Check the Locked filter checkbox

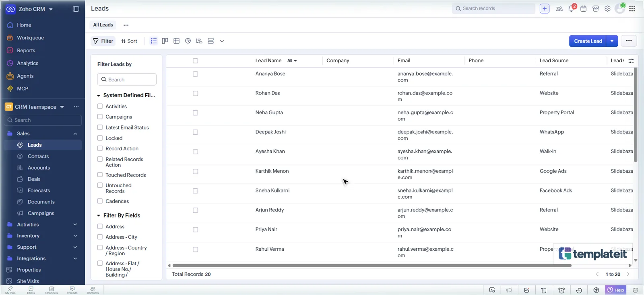click(x=100, y=138)
